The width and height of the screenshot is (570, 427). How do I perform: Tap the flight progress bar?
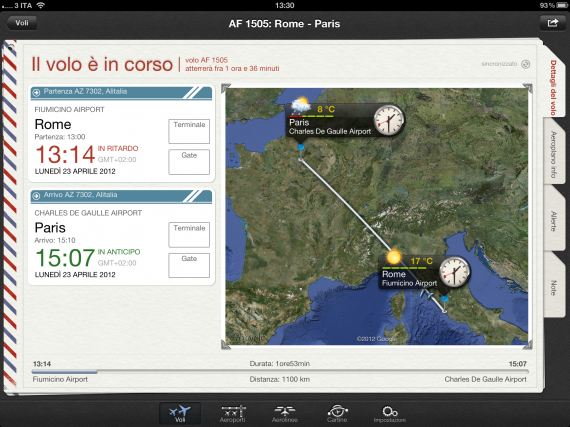tap(280, 371)
